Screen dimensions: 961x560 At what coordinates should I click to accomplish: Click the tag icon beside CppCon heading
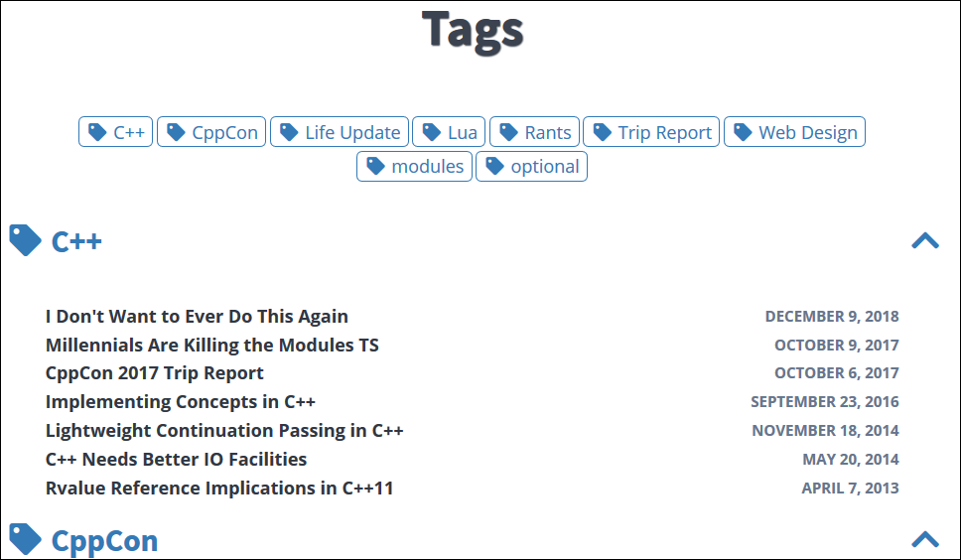tap(25, 539)
